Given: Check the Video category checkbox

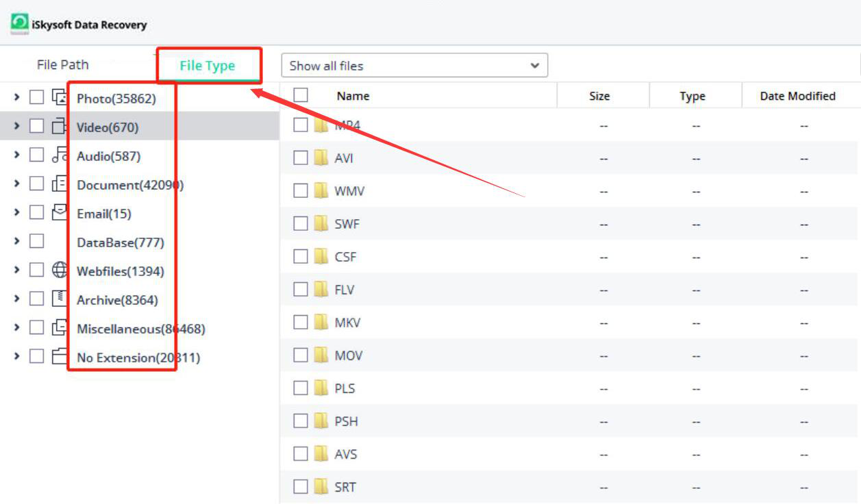Looking at the screenshot, I should [x=36, y=127].
